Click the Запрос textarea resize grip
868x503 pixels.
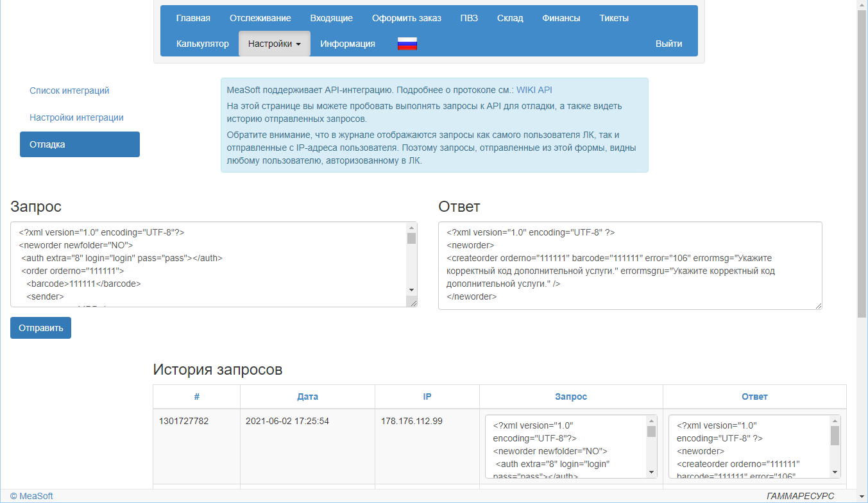413,303
